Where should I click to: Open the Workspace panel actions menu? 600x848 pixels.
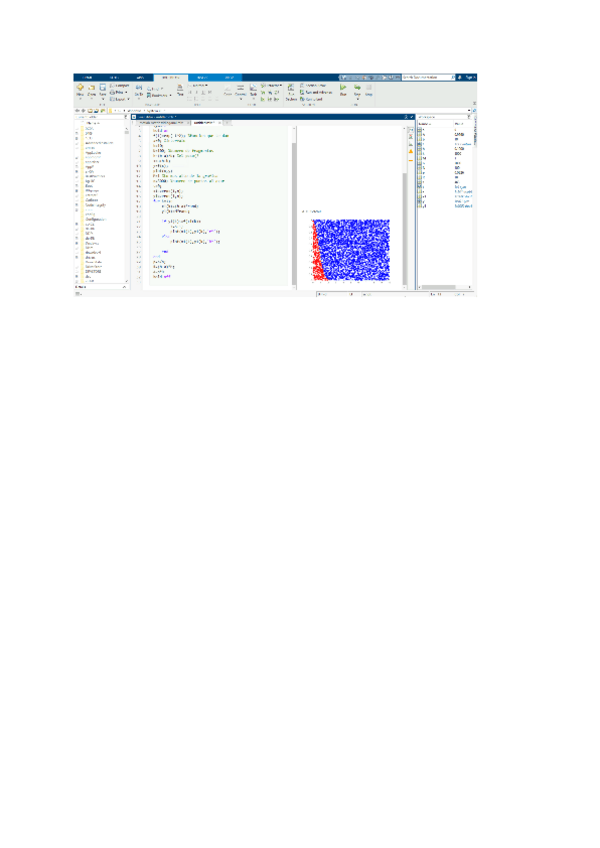tap(469, 117)
